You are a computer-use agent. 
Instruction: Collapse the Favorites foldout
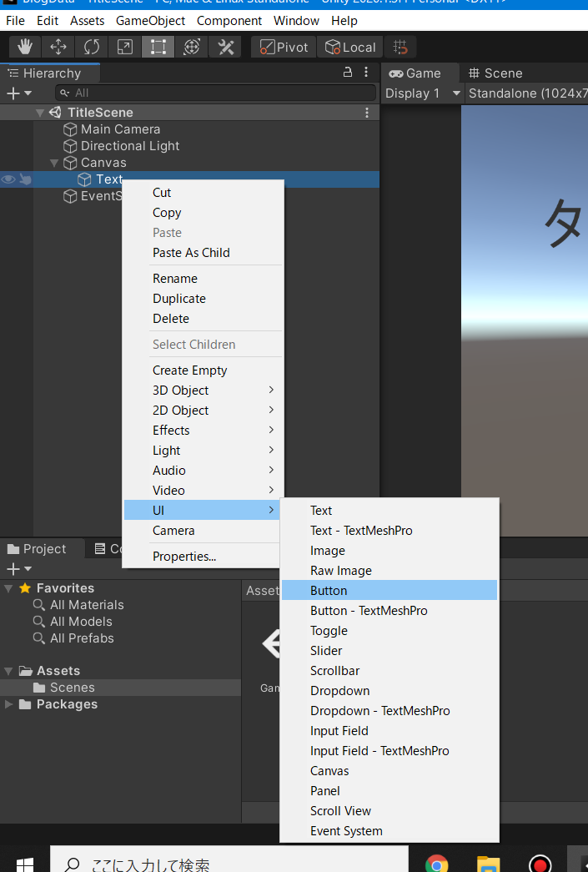pos(8,588)
